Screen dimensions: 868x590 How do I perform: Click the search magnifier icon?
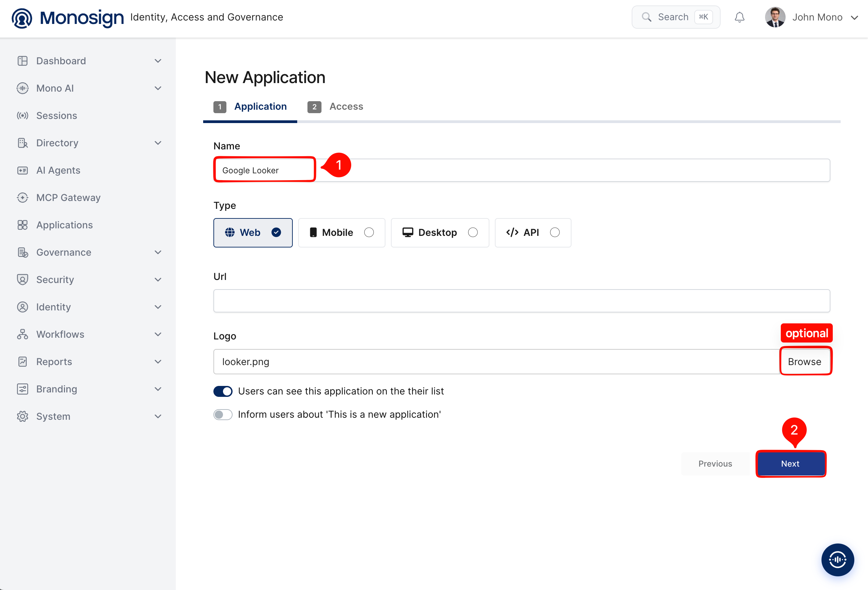pos(646,17)
